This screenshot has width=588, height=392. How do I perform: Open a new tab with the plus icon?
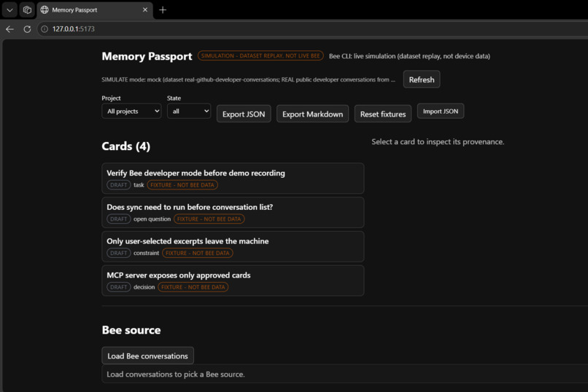(163, 10)
